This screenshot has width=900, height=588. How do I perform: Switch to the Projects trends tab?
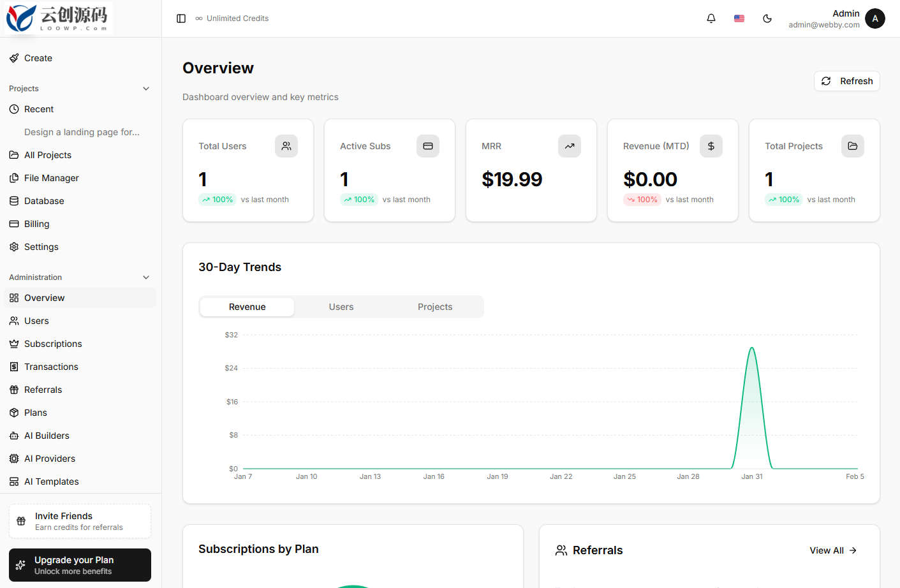click(x=435, y=307)
